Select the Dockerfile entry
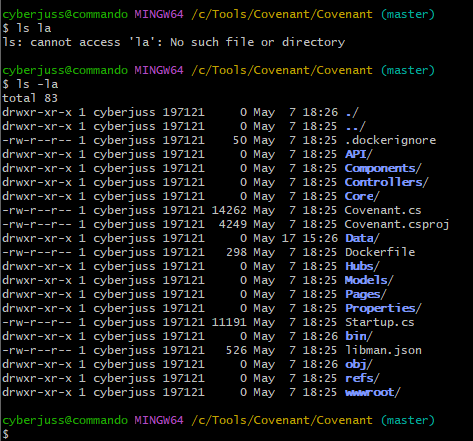Image resolution: width=473 pixels, height=441 pixels. [x=380, y=252]
